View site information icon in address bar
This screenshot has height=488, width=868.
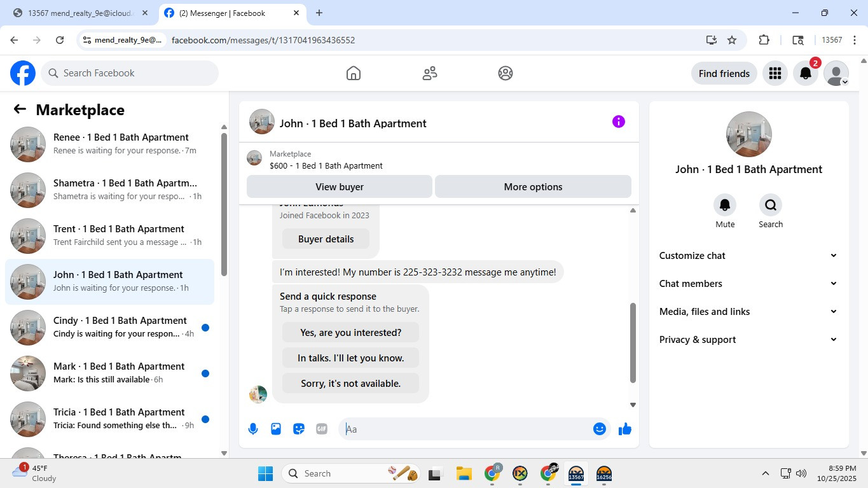click(x=87, y=40)
